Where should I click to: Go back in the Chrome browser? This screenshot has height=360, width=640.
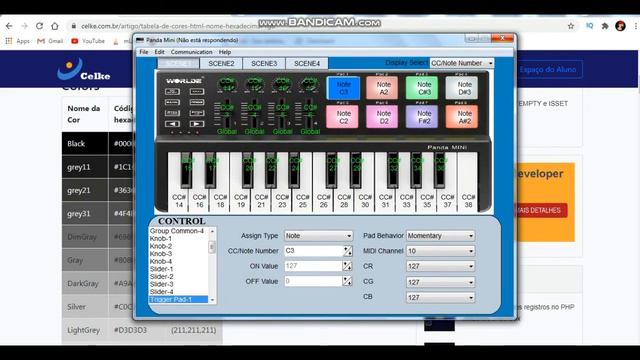(x=9, y=26)
